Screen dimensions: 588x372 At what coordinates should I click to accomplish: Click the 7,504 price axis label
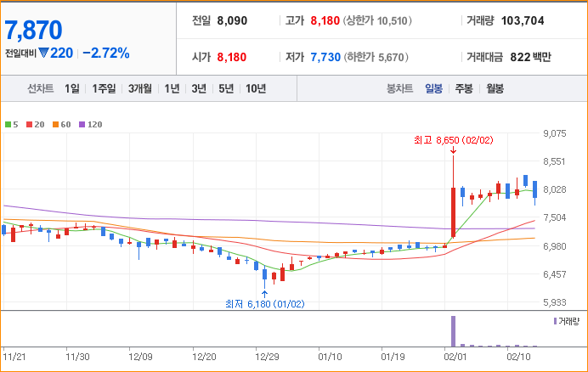555,217
